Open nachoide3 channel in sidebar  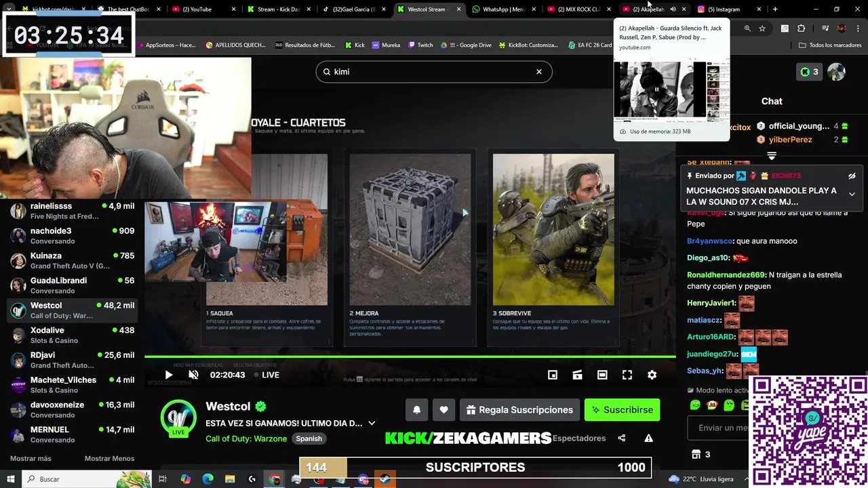point(72,236)
